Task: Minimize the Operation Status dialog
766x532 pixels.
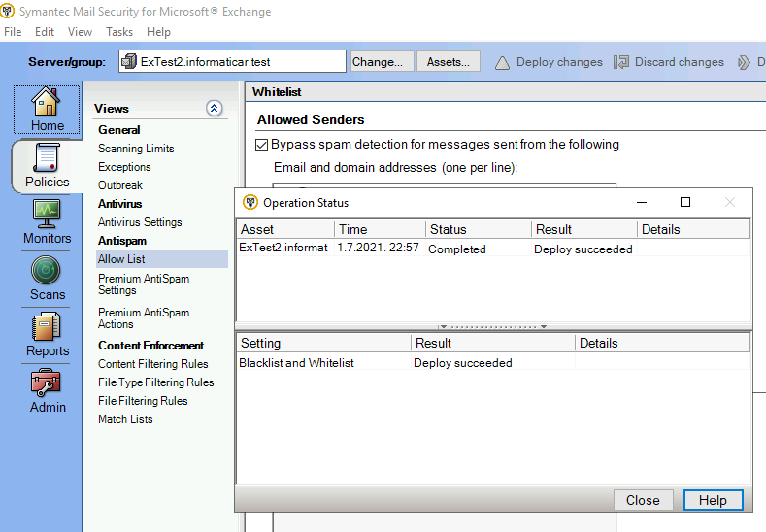Action: coord(642,202)
